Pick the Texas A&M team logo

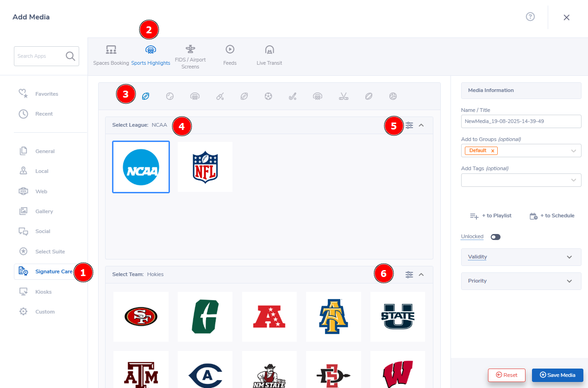pos(141,370)
